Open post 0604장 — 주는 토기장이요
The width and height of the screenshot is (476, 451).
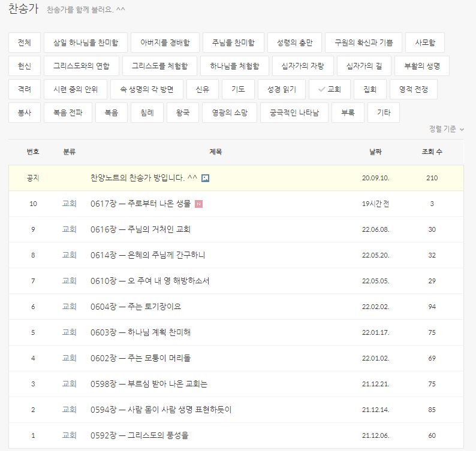click(x=135, y=307)
